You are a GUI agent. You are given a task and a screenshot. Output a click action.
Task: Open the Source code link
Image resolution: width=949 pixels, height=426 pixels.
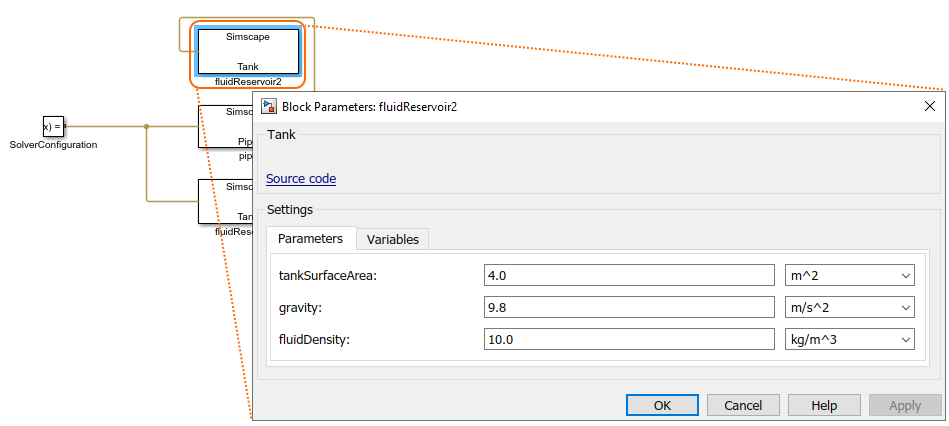pyautogui.click(x=301, y=179)
